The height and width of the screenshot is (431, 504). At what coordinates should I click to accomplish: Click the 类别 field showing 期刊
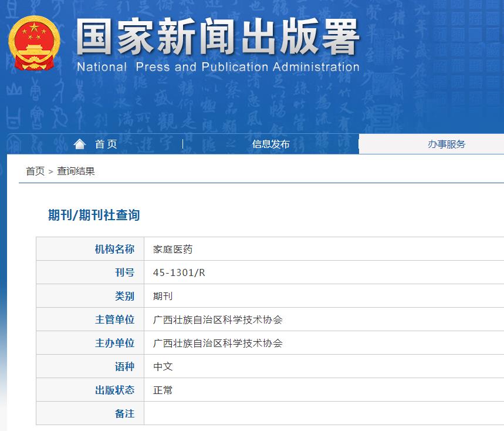(x=163, y=295)
